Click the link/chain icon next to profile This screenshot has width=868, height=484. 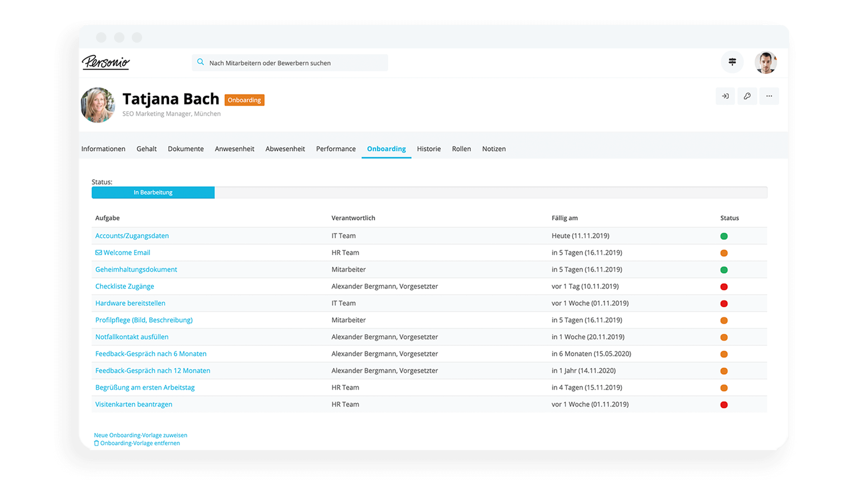click(x=746, y=96)
